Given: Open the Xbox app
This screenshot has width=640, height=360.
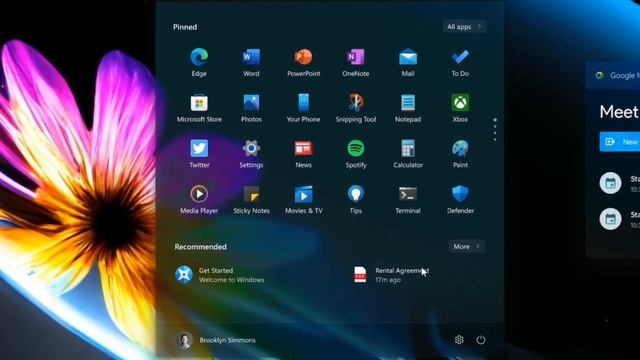Looking at the screenshot, I should pos(460,108).
